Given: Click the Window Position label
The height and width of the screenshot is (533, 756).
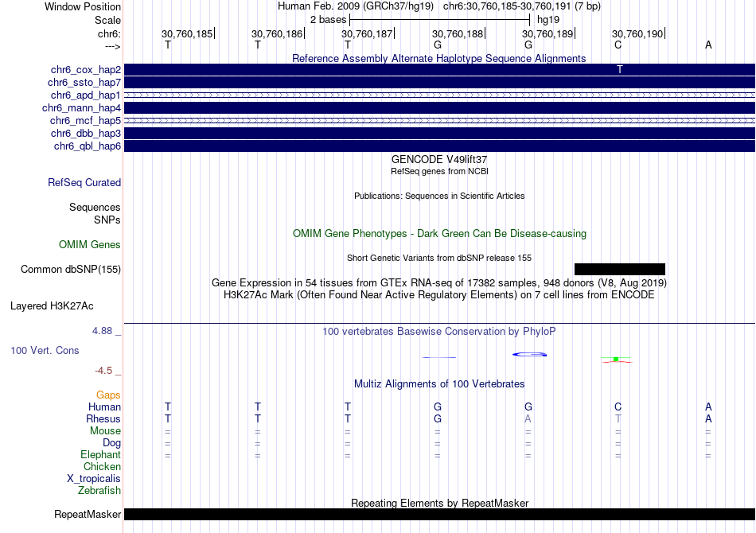Looking at the screenshot, I should (83, 6).
